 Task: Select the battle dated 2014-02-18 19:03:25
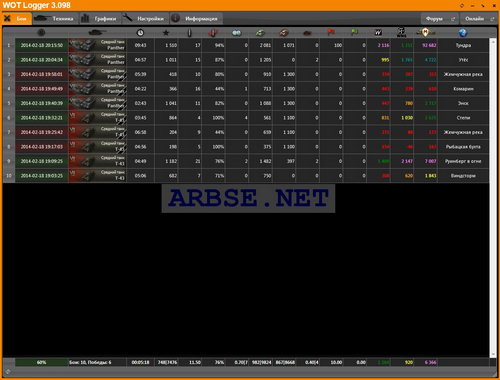click(42, 176)
